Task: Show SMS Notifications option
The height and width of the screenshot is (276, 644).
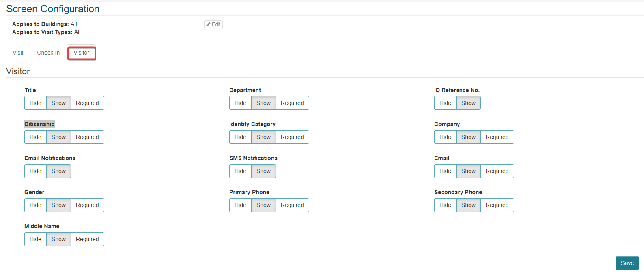Action: (x=263, y=171)
